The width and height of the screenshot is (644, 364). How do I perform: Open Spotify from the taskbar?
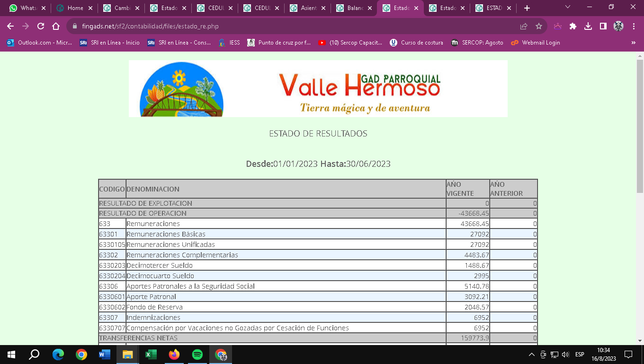point(197,355)
